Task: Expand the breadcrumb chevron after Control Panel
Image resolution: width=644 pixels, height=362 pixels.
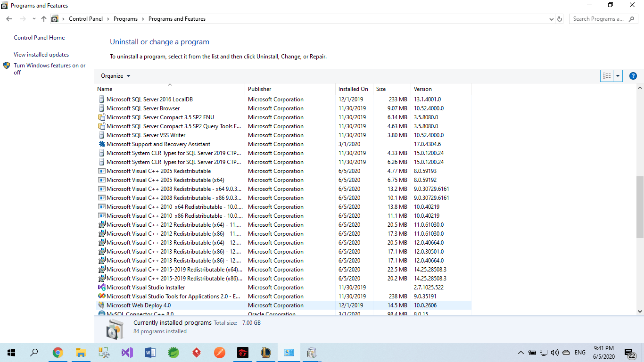Action: pyautogui.click(x=108, y=19)
